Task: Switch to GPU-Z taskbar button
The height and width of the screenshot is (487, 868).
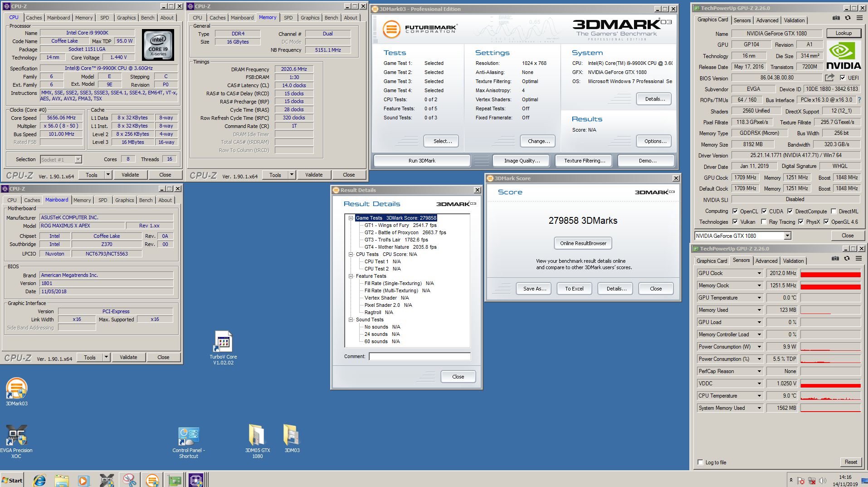Action: coord(175,480)
